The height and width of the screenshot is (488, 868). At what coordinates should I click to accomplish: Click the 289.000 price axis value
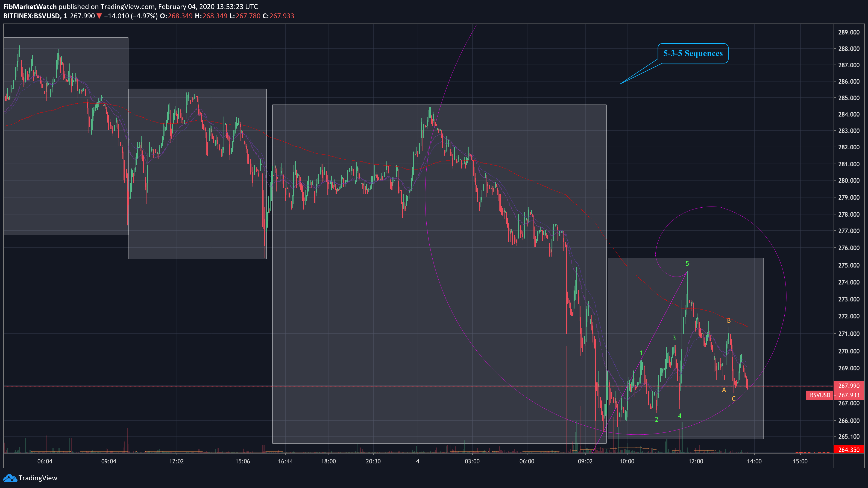(849, 32)
